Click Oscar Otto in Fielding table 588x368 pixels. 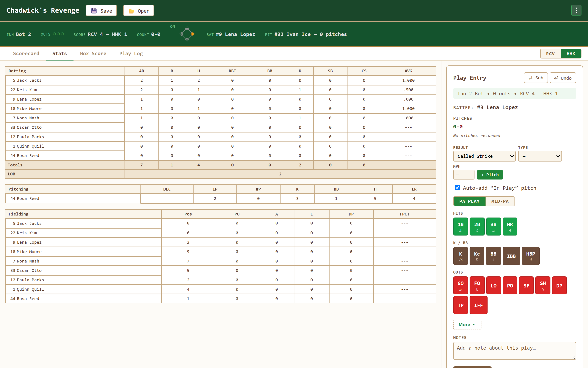[83, 270]
